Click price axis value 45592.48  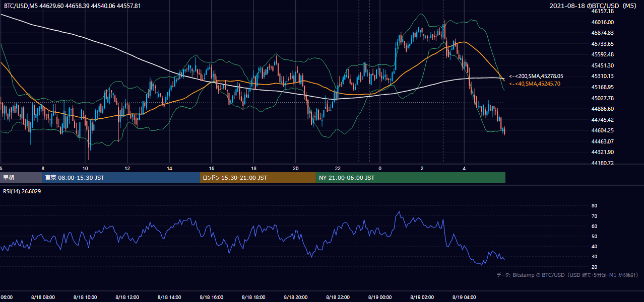(602, 54)
